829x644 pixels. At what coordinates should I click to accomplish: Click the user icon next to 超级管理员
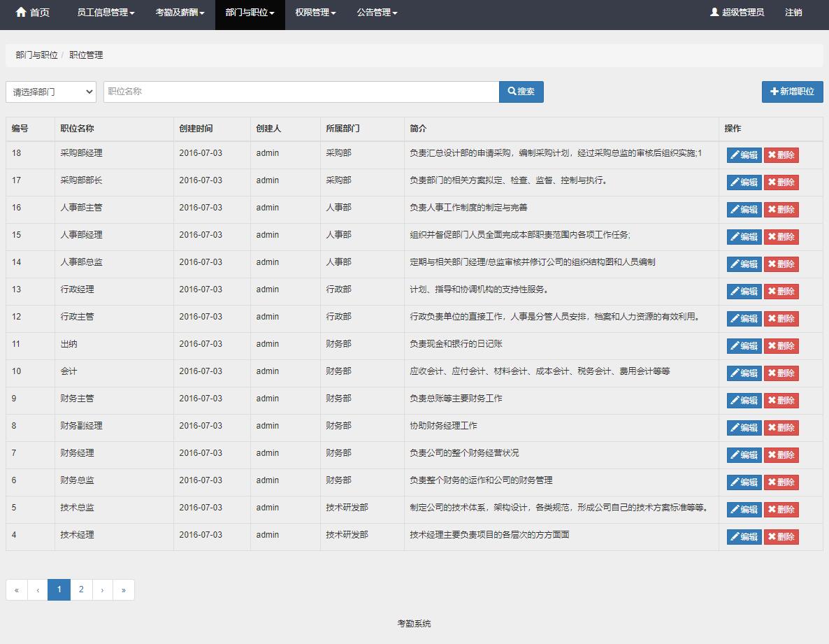714,11
